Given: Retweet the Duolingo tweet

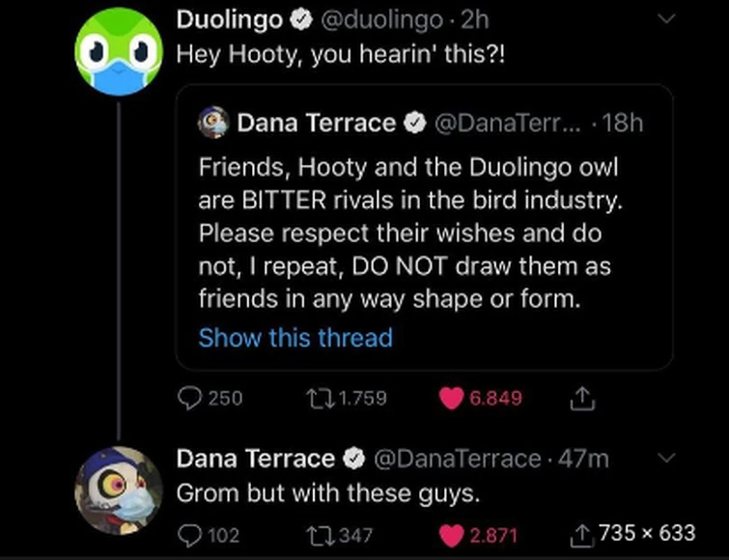Looking at the screenshot, I should [315, 398].
